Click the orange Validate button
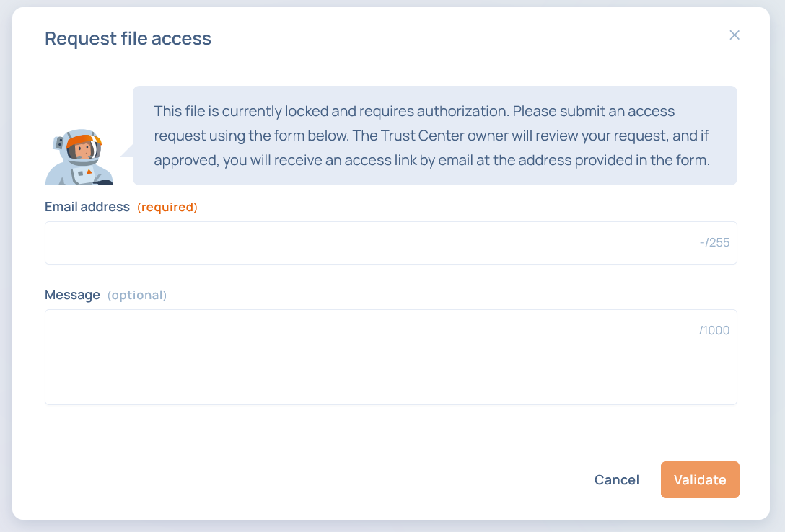Screen dimensions: 785x532 tap(700, 480)
